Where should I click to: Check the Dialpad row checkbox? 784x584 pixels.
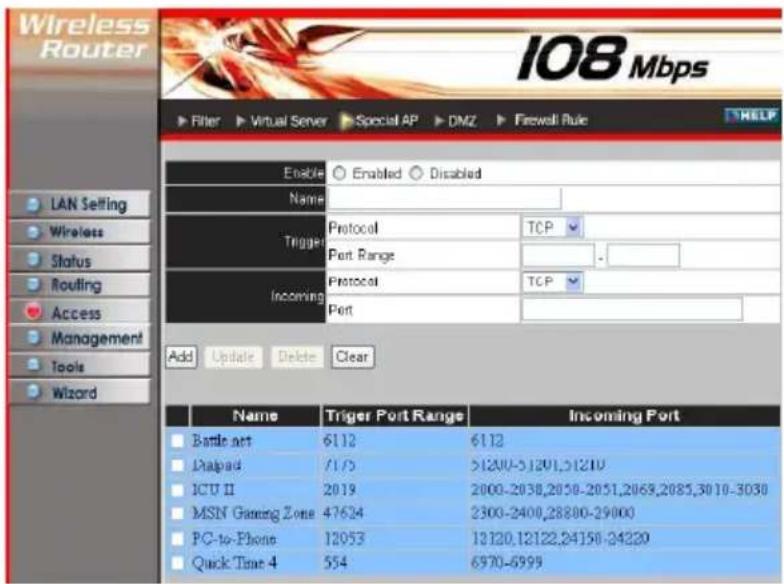pos(178,465)
